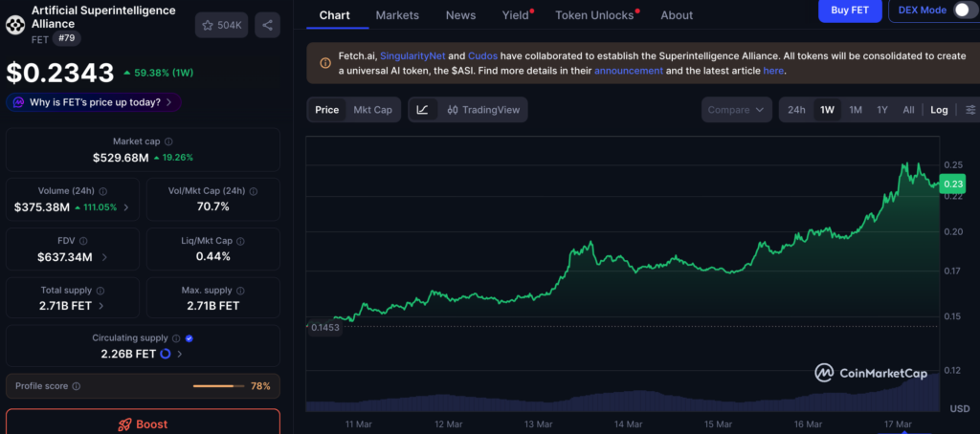Set chart range to 24h
The width and height of the screenshot is (980, 434).
tap(796, 110)
